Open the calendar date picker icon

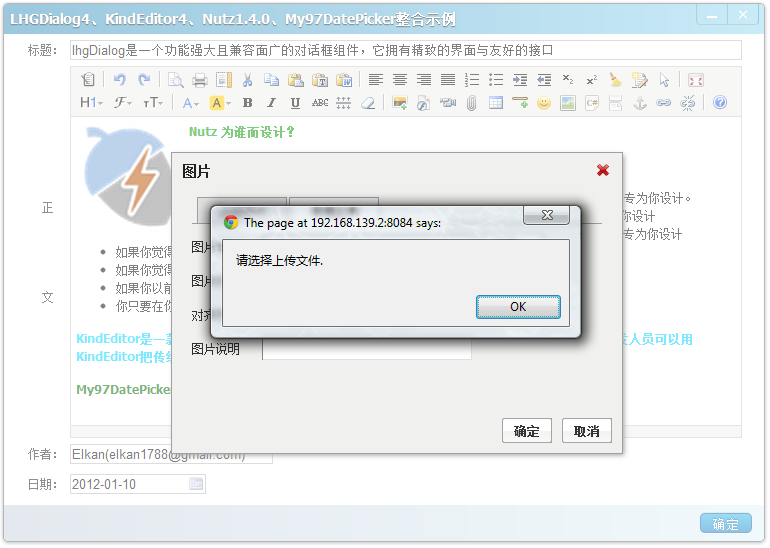[196, 484]
